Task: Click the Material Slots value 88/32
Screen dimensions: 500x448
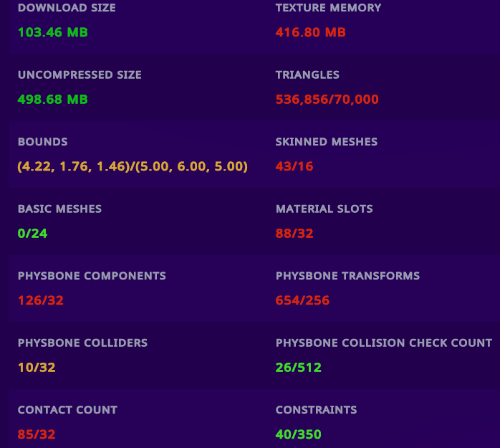Action: tap(294, 233)
